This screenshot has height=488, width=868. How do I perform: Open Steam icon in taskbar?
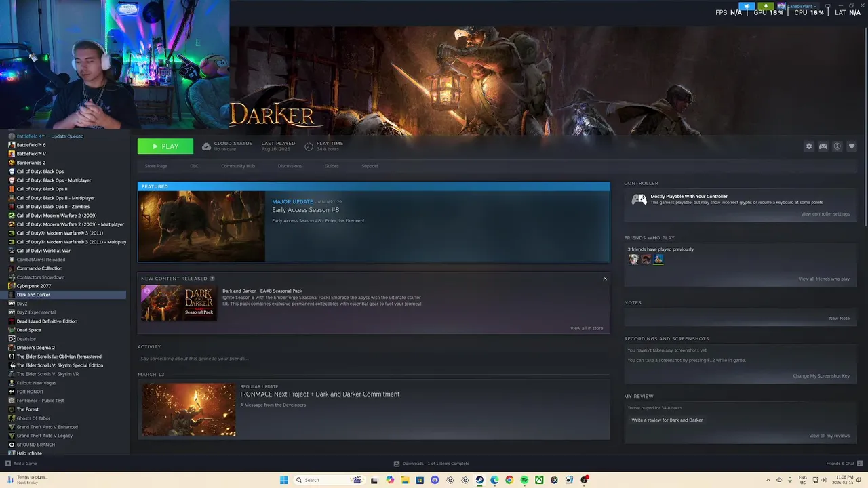[x=479, y=480]
